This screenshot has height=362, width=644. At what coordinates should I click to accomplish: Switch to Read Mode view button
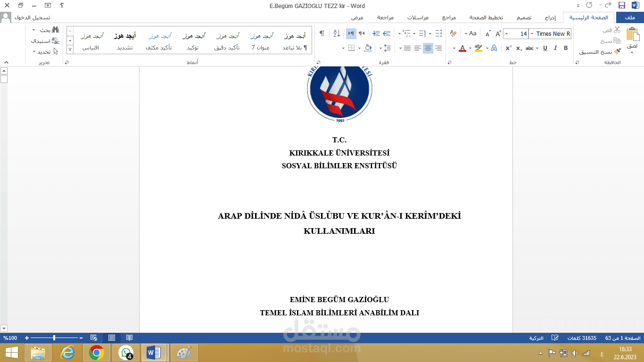pyautogui.click(x=129, y=338)
